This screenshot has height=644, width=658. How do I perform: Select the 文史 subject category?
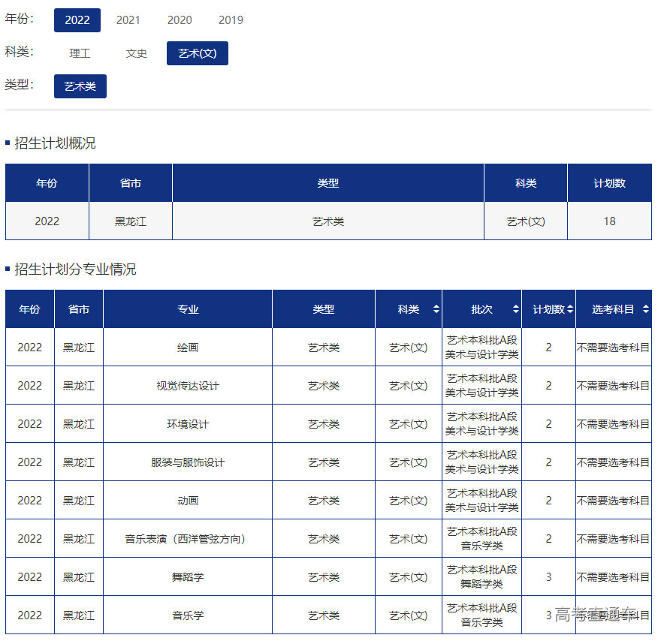tap(137, 53)
